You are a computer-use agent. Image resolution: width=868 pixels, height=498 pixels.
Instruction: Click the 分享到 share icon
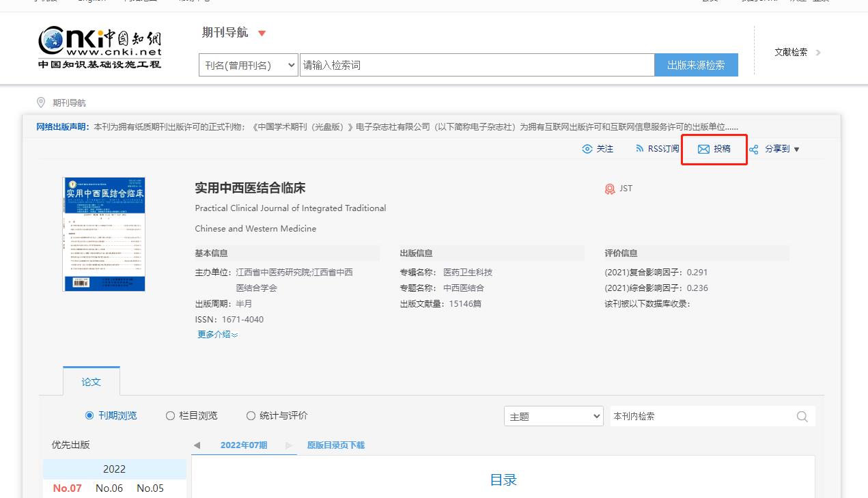pos(754,150)
